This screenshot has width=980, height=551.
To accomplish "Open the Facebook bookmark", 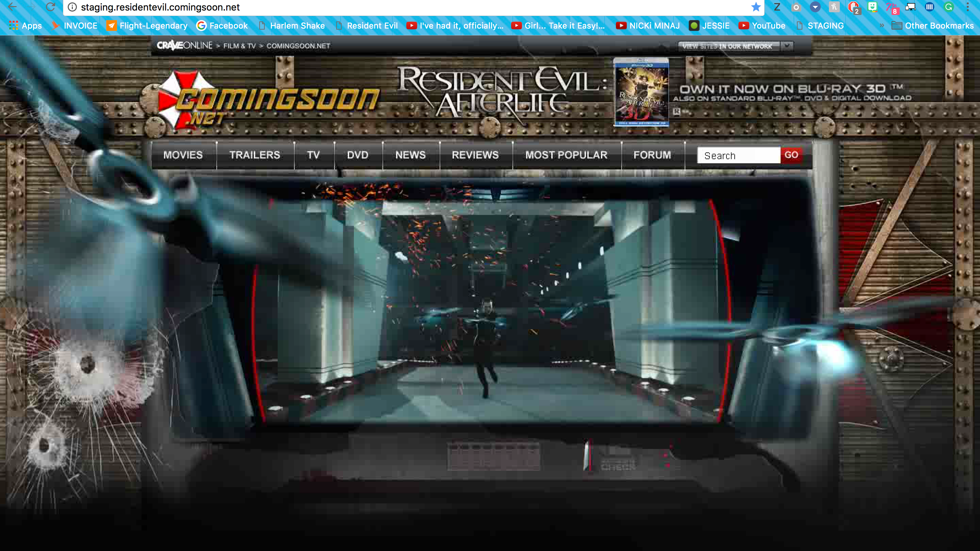I will pyautogui.click(x=222, y=26).
